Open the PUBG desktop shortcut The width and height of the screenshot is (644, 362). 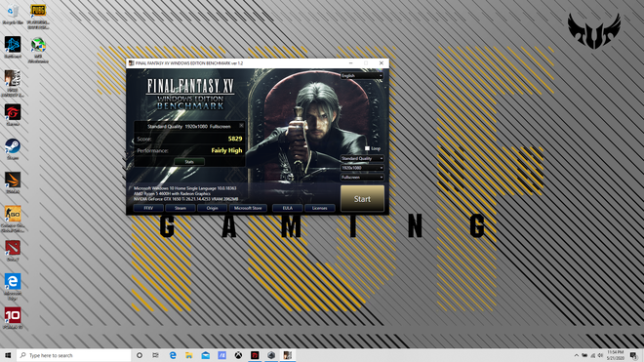point(38,11)
